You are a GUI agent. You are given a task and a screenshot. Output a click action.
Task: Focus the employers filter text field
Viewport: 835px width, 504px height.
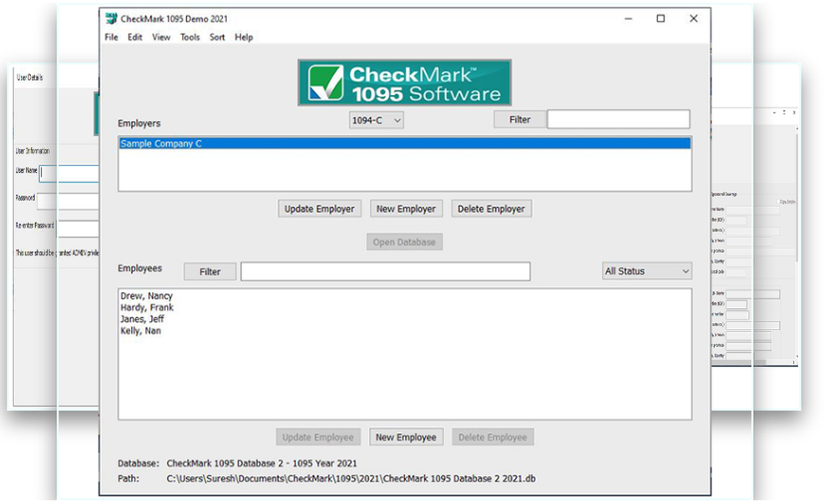[618, 119]
